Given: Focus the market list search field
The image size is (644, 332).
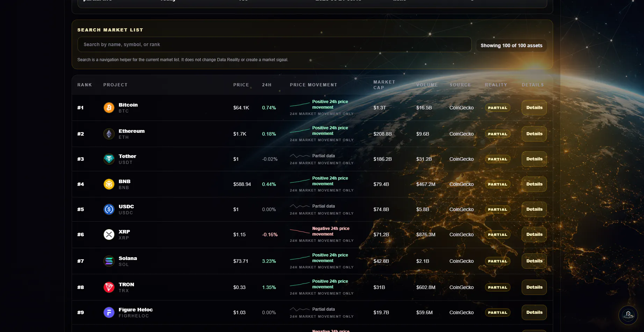Looking at the screenshot, I should click(x=274, y=44).
